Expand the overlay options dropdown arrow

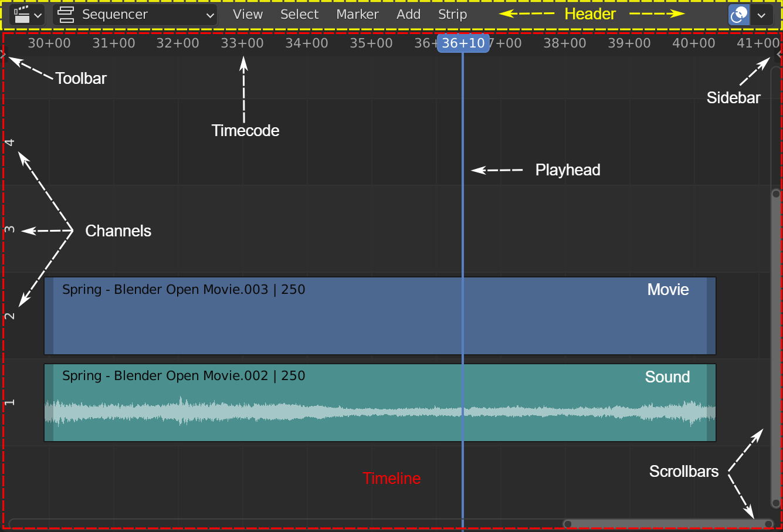[x=761, y=15]
